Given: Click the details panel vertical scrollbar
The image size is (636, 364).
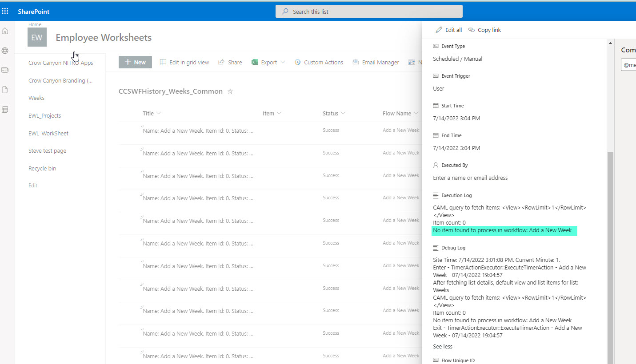Looking at the screenshot, I should (610, 257).
